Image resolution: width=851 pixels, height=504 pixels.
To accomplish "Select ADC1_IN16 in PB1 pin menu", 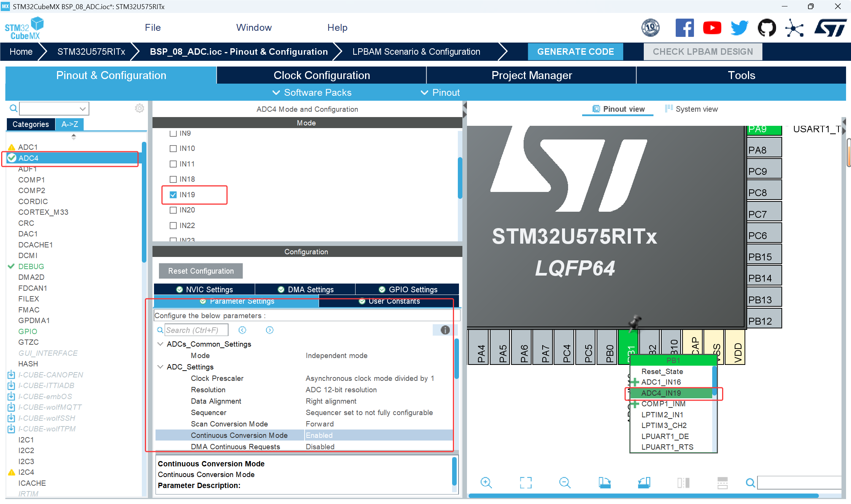I will tap(661, 382).
